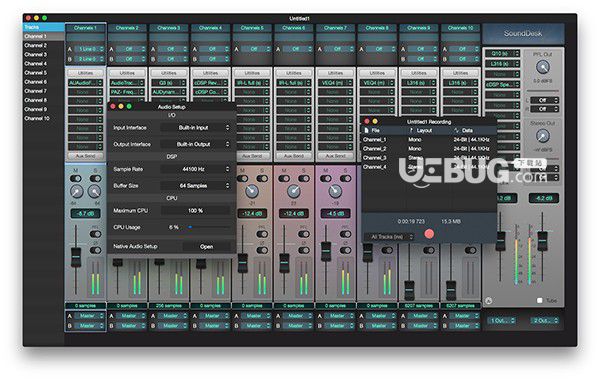Click Channel 3 latency '256 samples' readout
This screenshot has width=600, height=380.
pos(169,306)
